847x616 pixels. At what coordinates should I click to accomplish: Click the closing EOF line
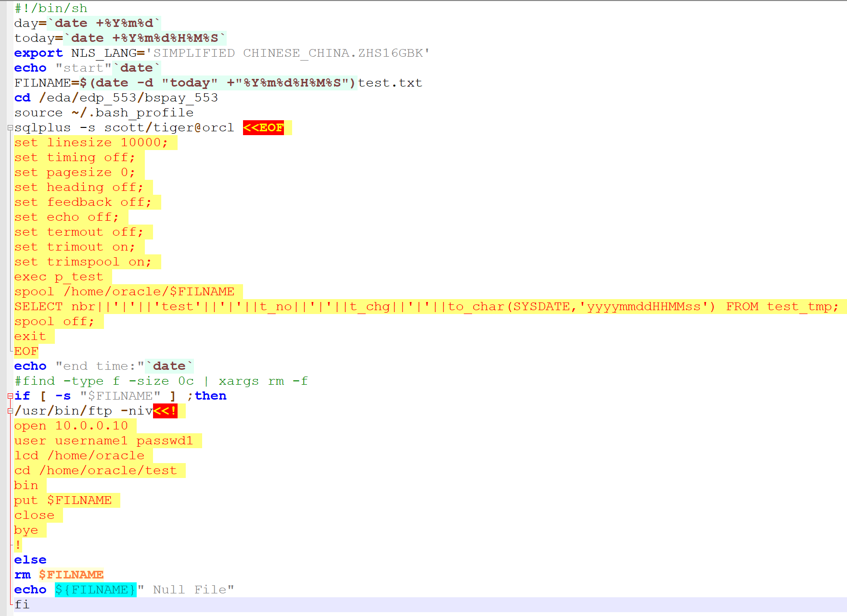[x=26, y=352]
